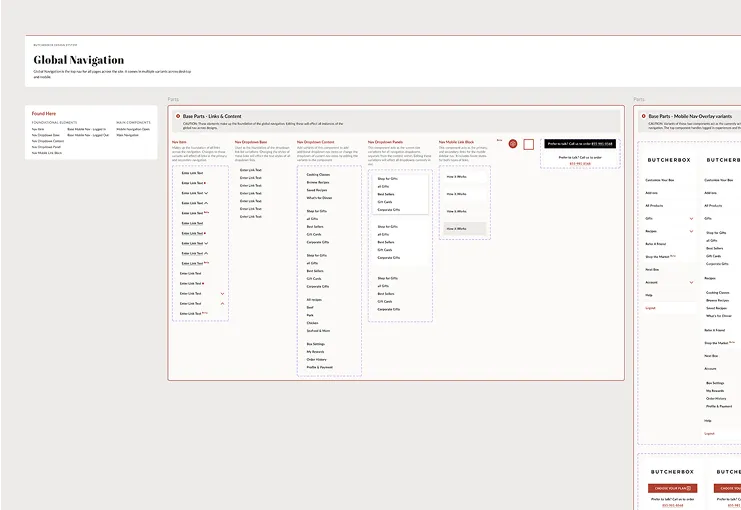Viewport: 741px width, 510px height.
Task: Open Nav Dropdown Base link in Found Here panel
Action: (45, 135)
